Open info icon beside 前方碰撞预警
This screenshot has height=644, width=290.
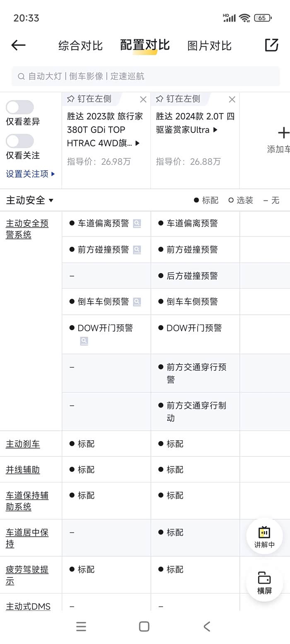(137, 250)
